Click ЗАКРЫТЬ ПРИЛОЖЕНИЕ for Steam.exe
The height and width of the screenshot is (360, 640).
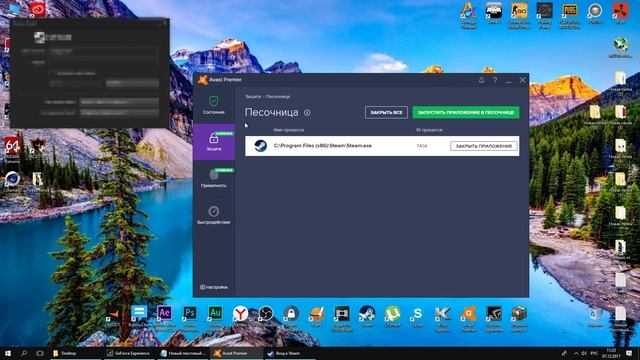coord(484,146)
